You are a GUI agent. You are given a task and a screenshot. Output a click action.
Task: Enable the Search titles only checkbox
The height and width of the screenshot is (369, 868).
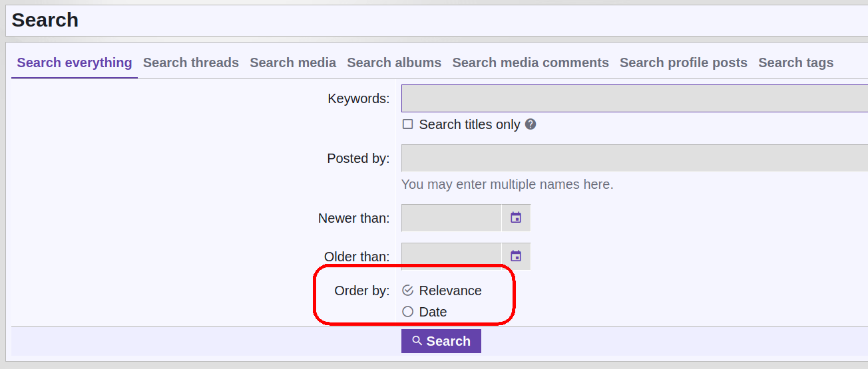point(408,124)
